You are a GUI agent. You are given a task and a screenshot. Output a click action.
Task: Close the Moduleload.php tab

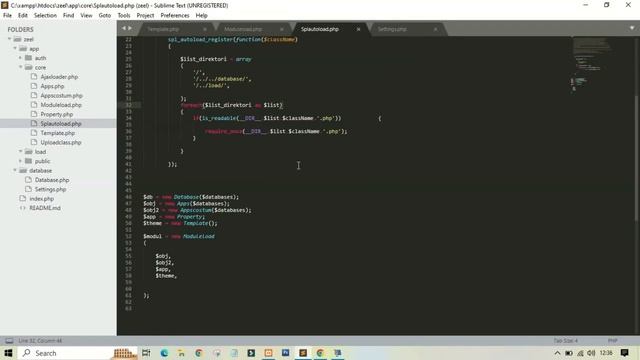point(282,29)
